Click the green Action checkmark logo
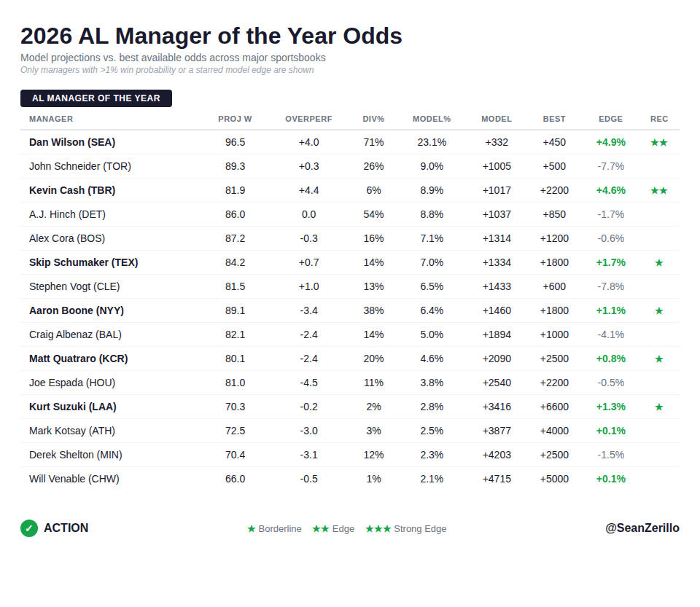The width and height of the screenshot is (700, 607). click(29, 528)
